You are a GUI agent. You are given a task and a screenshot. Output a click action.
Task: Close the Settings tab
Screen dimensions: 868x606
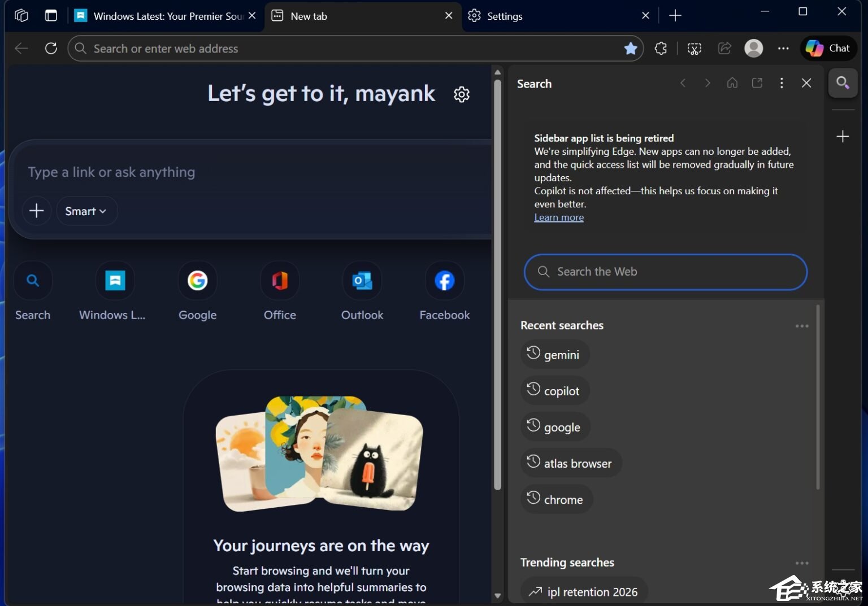pyautogui.click(x=645, y=16)
